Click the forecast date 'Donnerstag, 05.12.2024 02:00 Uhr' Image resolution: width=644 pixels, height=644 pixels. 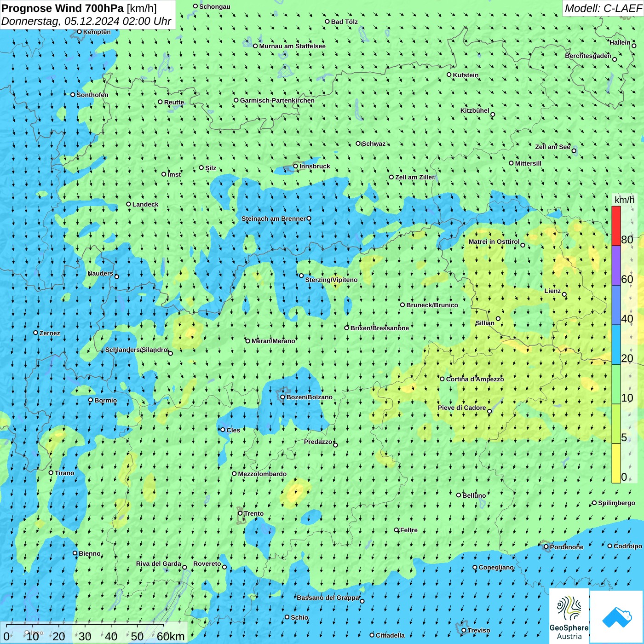point(86,21)
